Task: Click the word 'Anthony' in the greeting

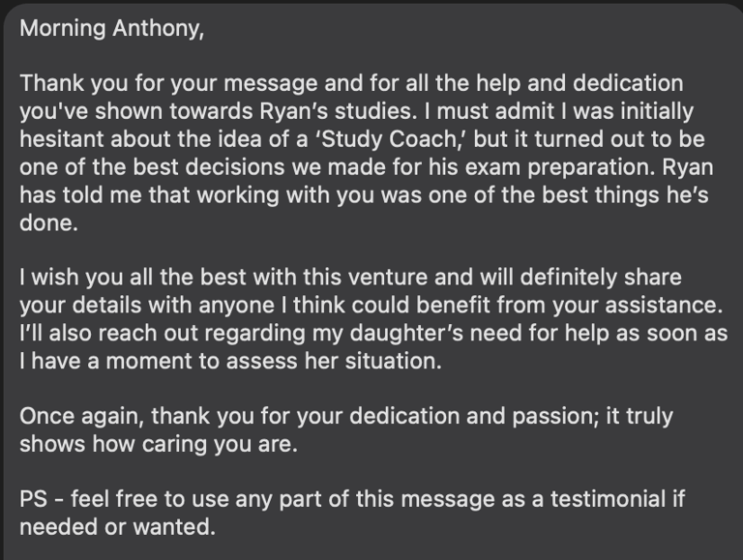Action: (159, 28)
